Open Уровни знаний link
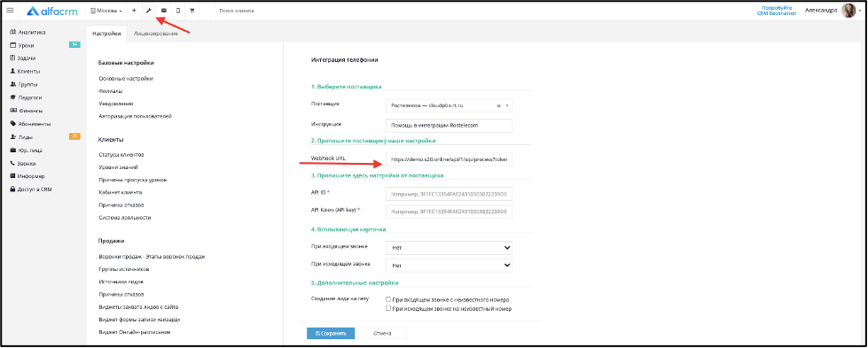 click(x=118, y=167)
